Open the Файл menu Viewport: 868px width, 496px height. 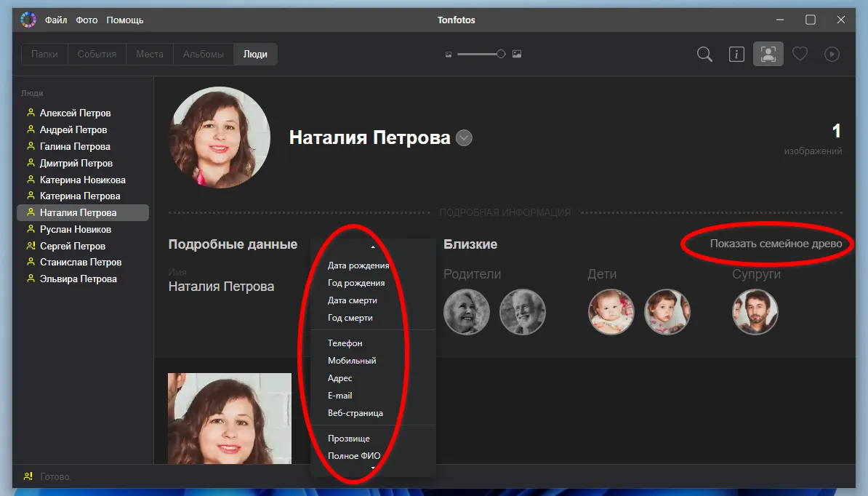click(57, 20)
